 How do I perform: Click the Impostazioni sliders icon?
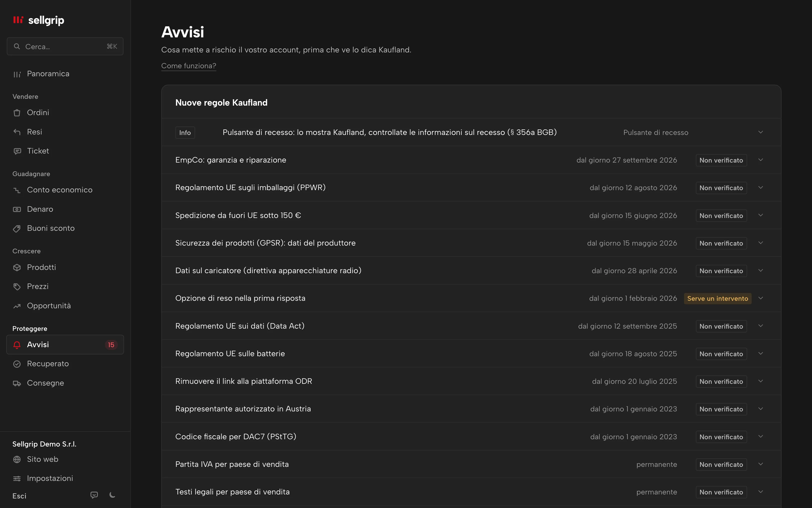(17, 478)
